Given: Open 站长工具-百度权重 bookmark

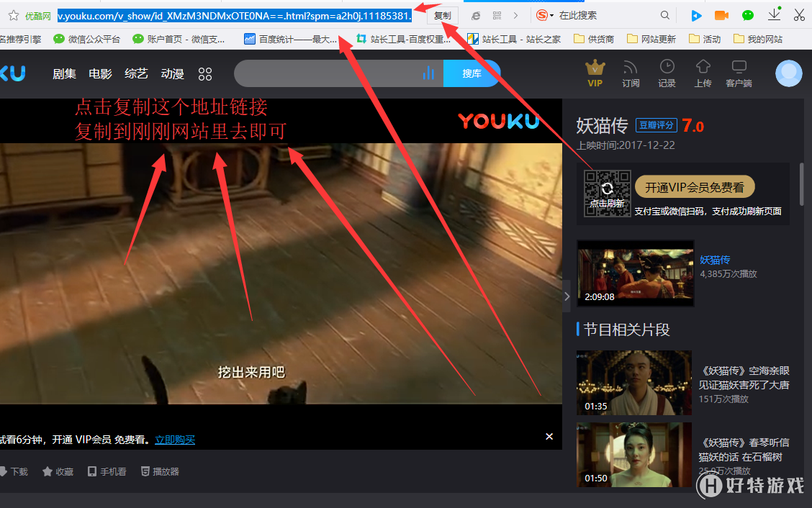Looking at the screenshot, I should [x=403, y=39].
